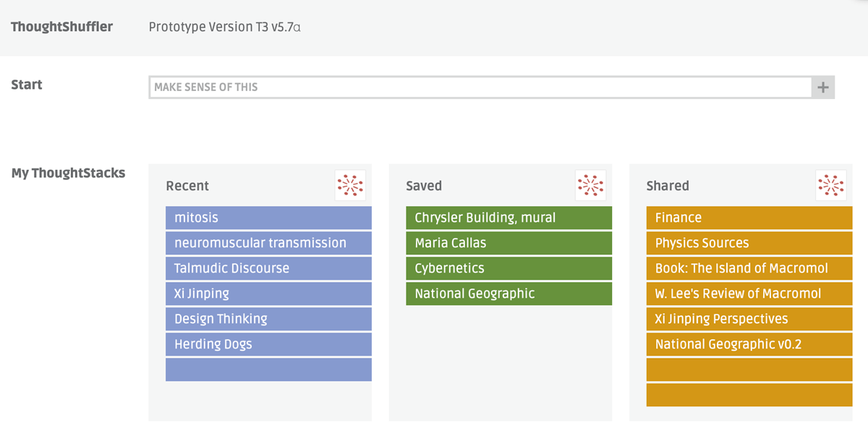Focus the MAKE SENSE OF THIS input field
The width and height of the screenshot is (868, 446).
click(480, 87)
